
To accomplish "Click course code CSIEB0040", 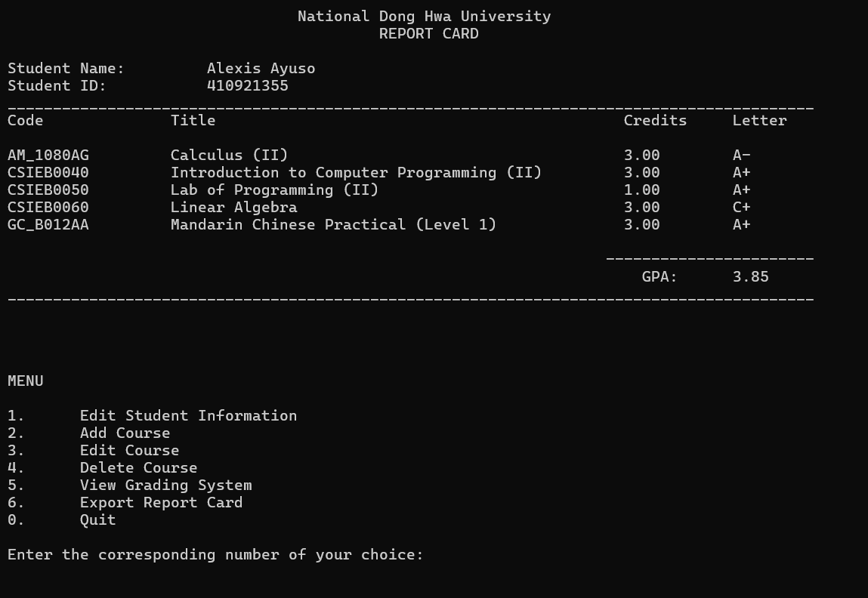I will click(x=48, y=172).
